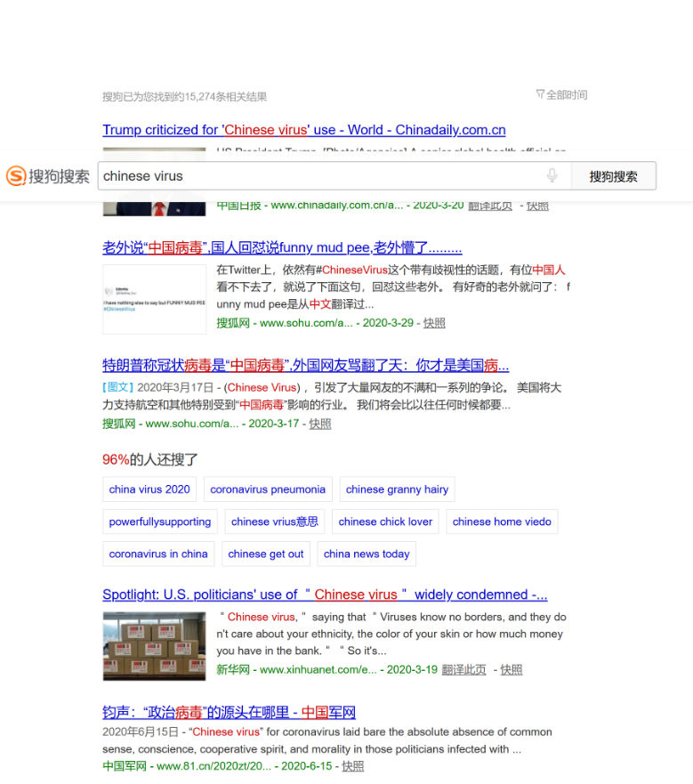This screenshot has height=784, width=693.
Task: Open the 全部时间 time filter dropdown
Action: tap(561, 94)
